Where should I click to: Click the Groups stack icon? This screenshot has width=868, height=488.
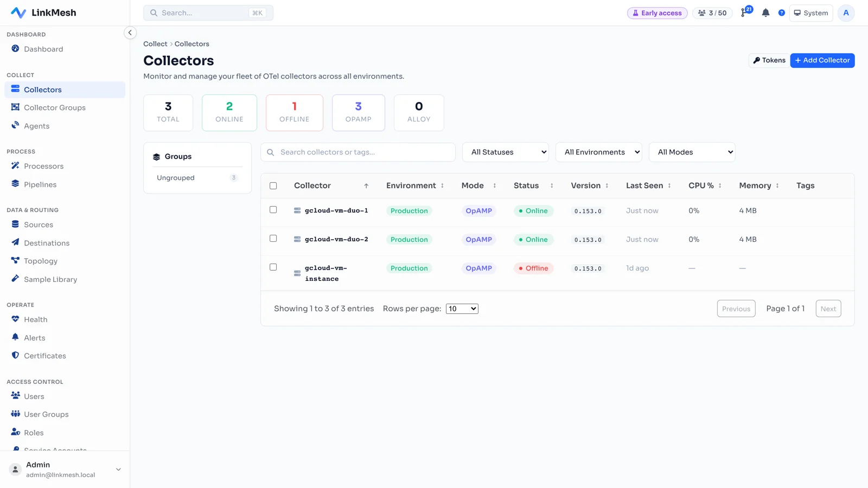pyautogui.click(x=156, y=157)
